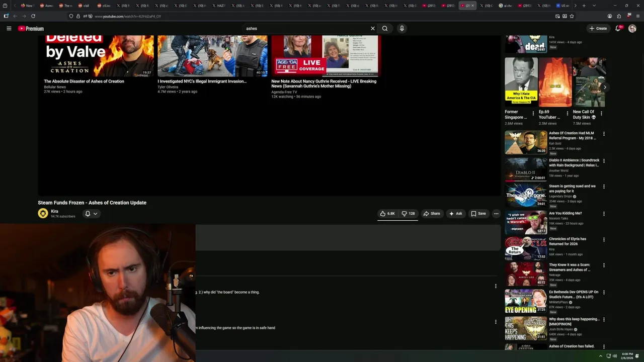Image resolution: width=644 pixels, height=362 pixels.
Task: Click the magnifier search button
Action: coord(385,29)
